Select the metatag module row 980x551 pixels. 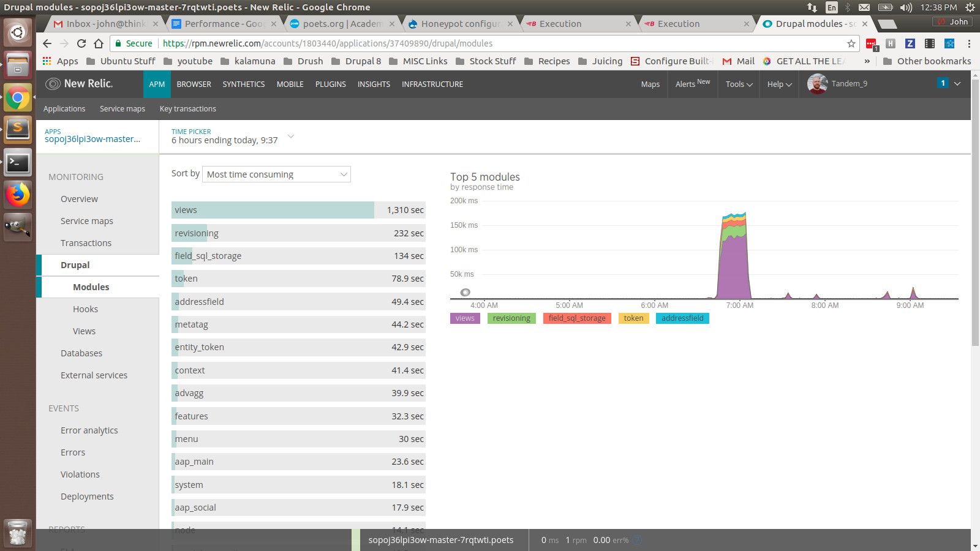point(298,324)
